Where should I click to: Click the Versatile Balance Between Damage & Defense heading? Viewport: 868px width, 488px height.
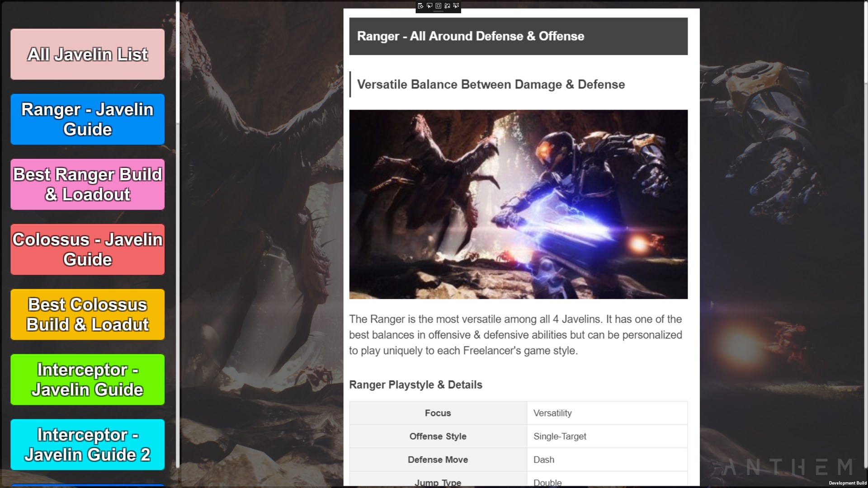[491, 84]
